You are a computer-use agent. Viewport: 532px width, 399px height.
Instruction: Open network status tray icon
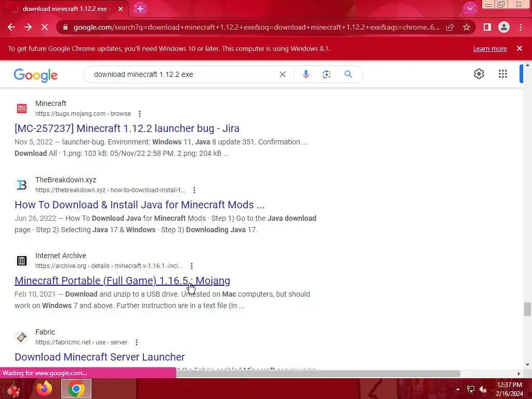(x=471, y=389)
